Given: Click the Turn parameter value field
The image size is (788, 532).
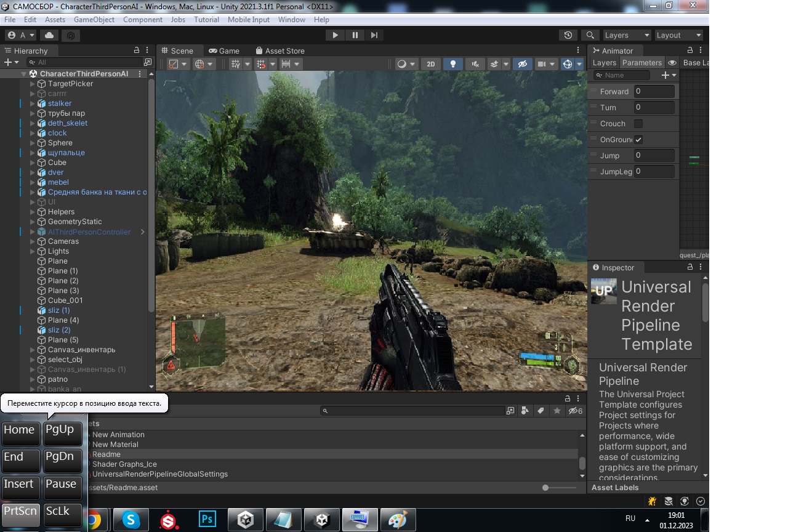Looking at the screenshot, I should point(654,107).
